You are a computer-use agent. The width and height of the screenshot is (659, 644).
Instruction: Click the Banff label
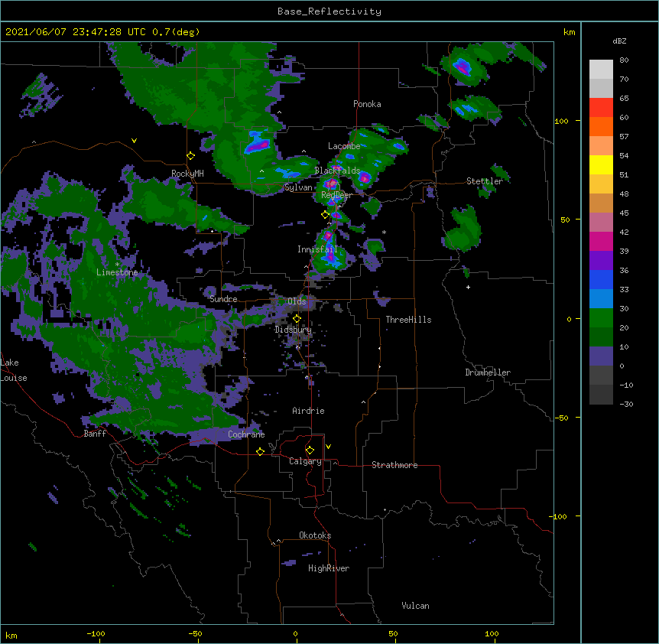tap(95, 434)
